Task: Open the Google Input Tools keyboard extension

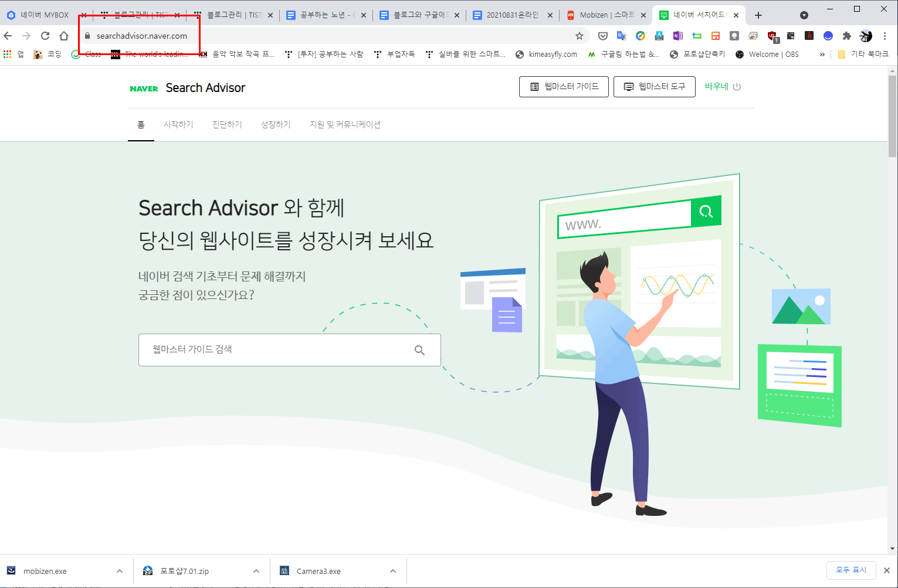Action: 659,36
